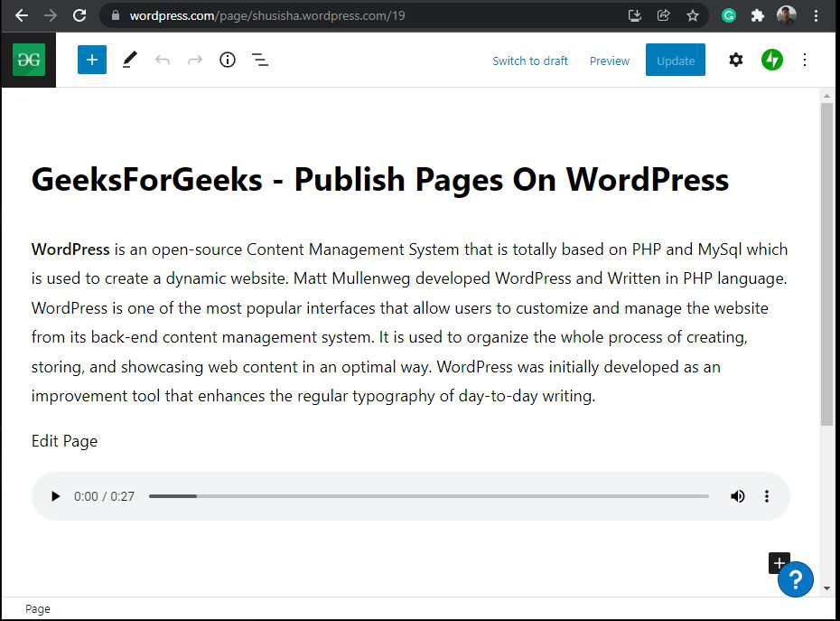Image resolution: width=840 pixels, height=621 pixels.
Task: Open the audio player more options menu
Action: click(x=767, y=496)
